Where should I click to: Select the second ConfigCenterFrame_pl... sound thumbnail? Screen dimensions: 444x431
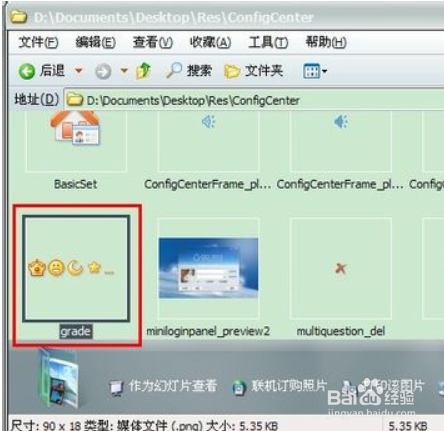[341, 141]
